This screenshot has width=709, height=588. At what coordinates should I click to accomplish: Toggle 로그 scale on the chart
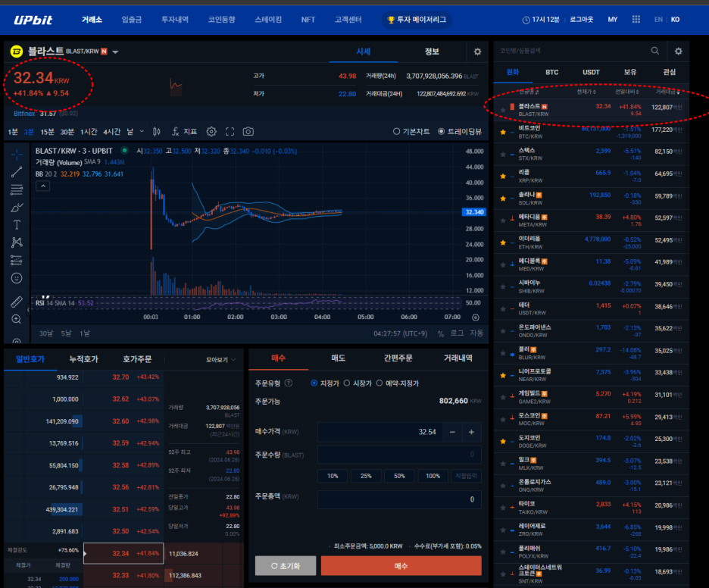(457, 333)
